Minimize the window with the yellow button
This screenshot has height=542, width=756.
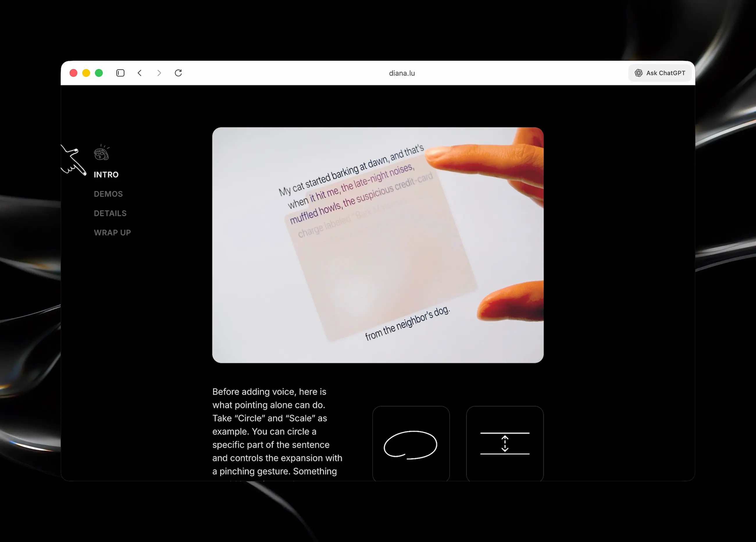coord(86,73)
